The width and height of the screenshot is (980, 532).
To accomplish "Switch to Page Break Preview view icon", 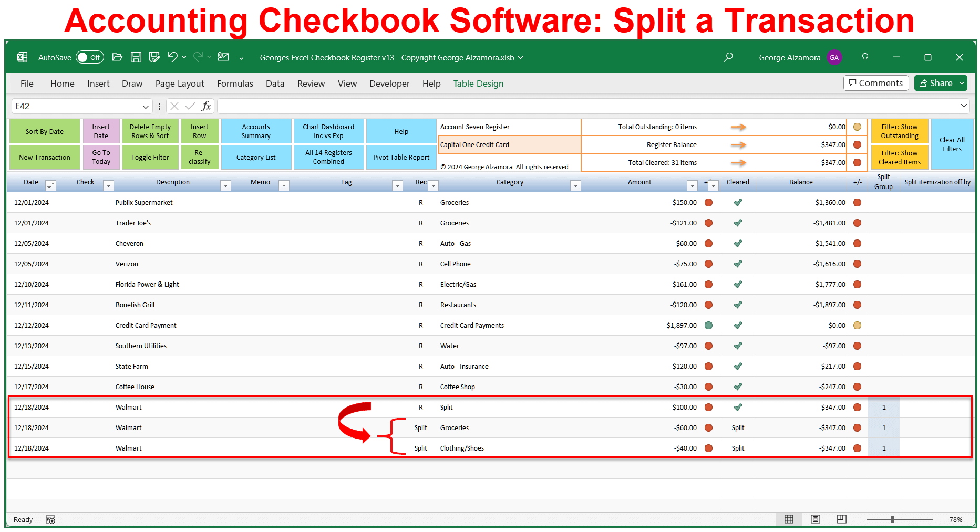I will [x=841, y=519].
